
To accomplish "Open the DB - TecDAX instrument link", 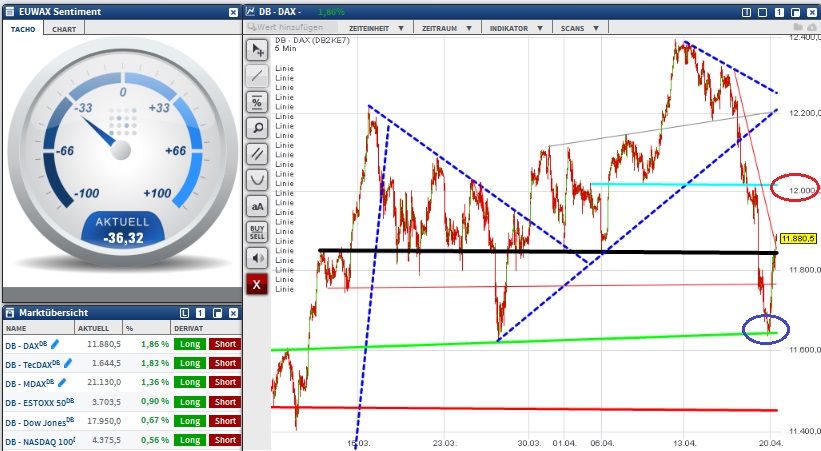I will [33, 364].
